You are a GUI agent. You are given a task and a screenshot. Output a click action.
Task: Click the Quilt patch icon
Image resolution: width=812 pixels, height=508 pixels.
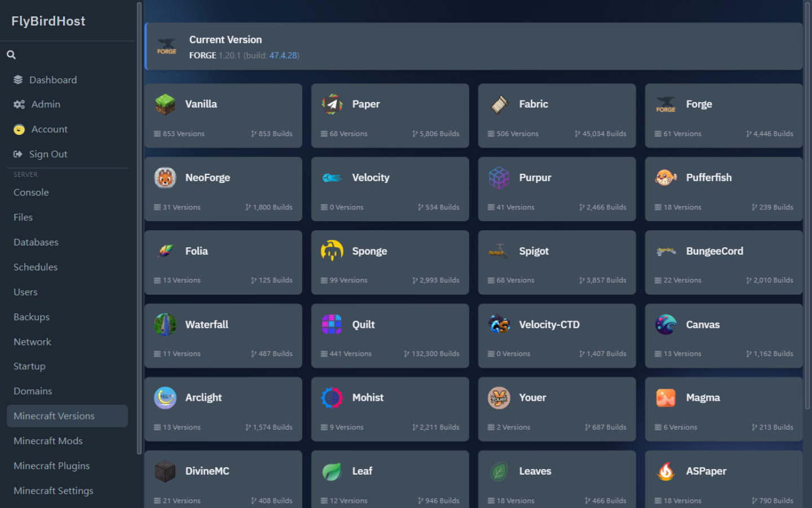(332, 325)
